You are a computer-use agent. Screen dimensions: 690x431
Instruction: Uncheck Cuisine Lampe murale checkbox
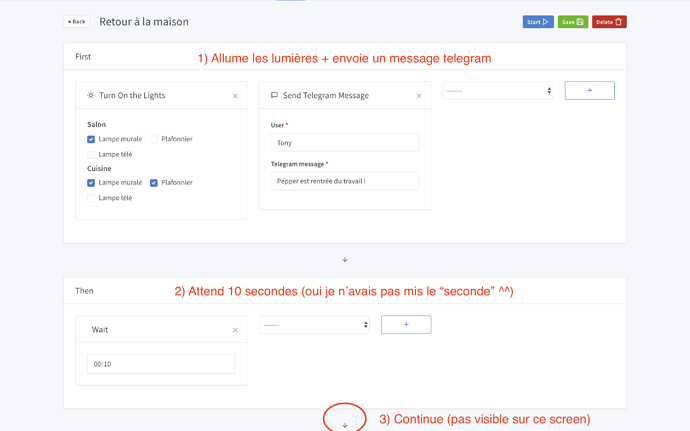tap(91, 183)
